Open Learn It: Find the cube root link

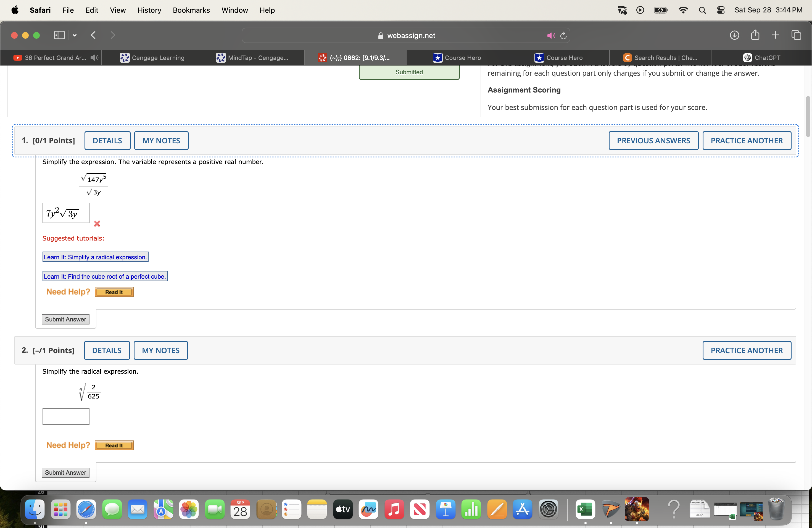tap(105, 276)
